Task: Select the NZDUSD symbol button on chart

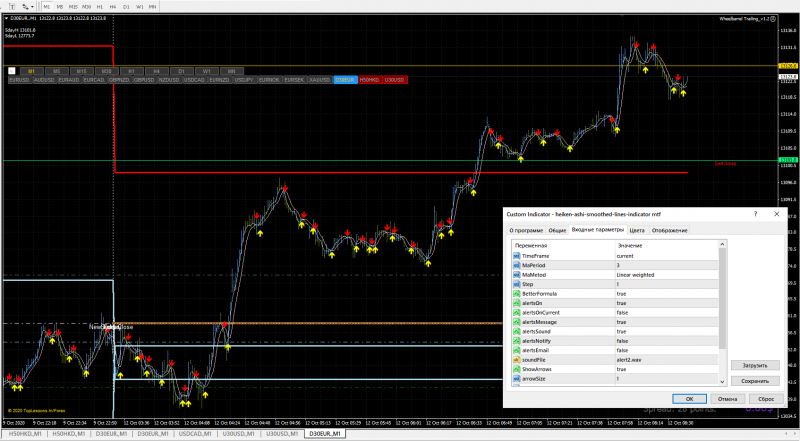Action: pos(170,80)
